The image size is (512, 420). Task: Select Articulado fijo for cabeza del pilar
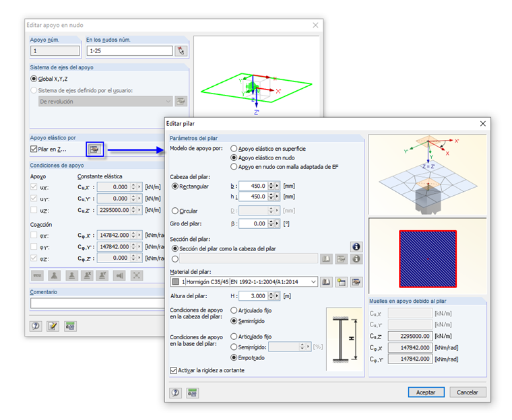pos(234,310)
